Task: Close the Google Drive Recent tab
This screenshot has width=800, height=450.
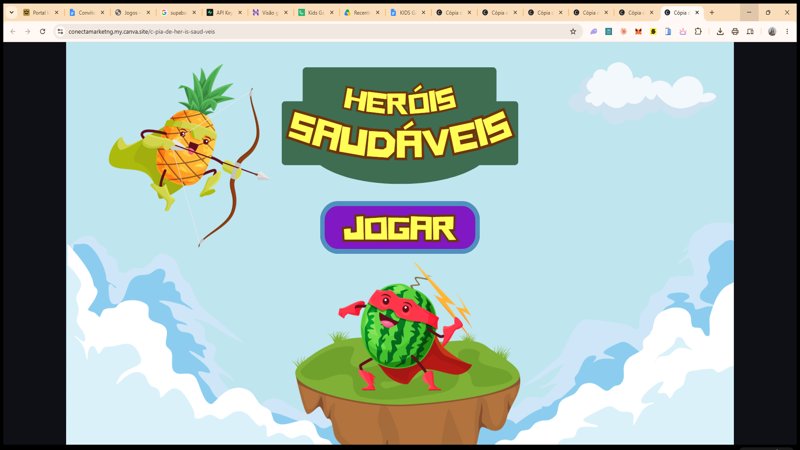Action: [378, 12]
